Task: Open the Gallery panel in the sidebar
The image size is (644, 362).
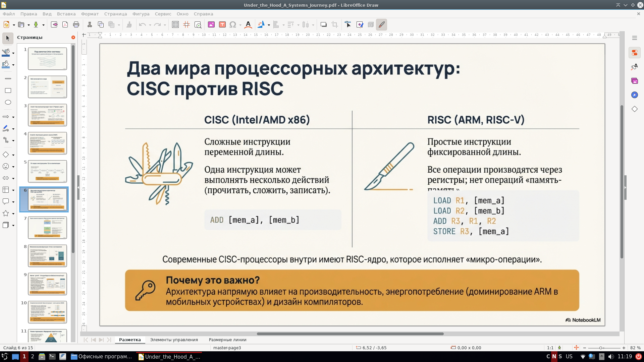Action: (634, 81)
